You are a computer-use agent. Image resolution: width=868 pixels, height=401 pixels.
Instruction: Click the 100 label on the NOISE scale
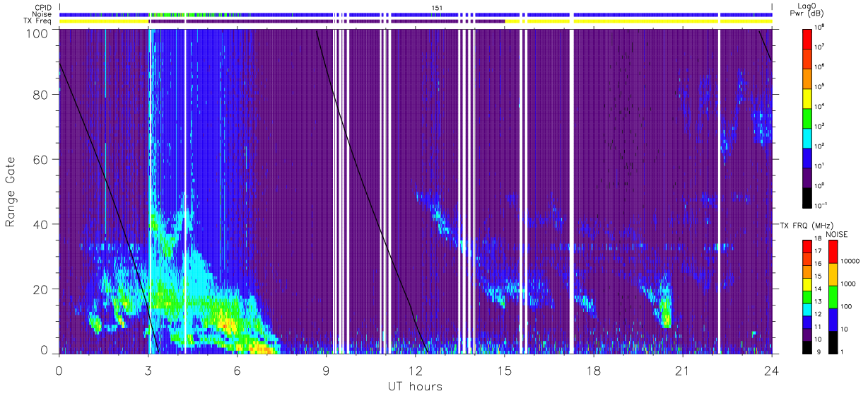[x=848, y=307]
